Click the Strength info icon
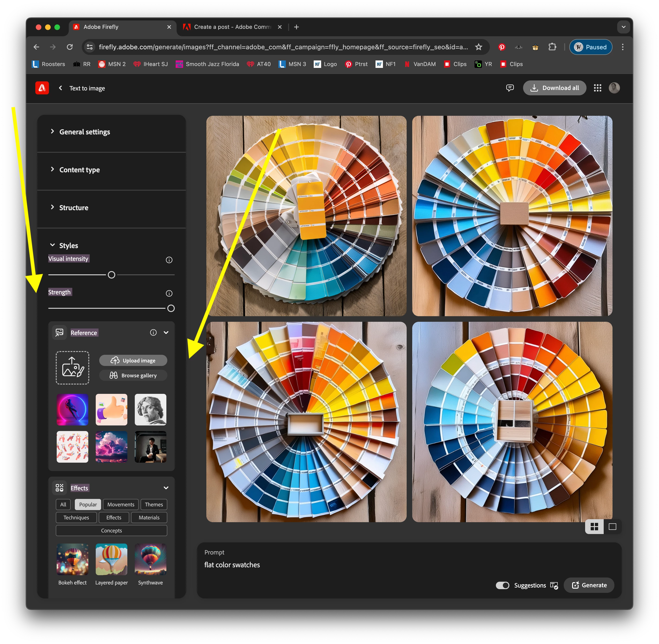659x644 pixels. 169,293
